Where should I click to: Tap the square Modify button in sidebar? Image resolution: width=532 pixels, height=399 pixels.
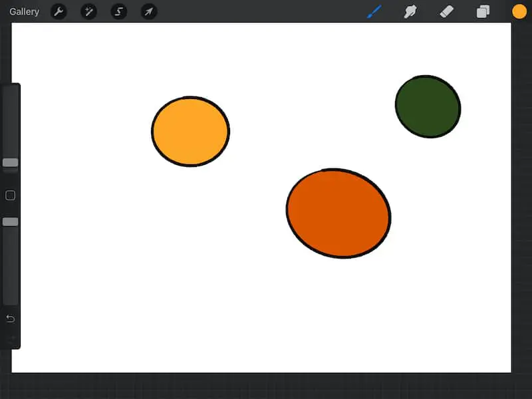pos(11,196)
